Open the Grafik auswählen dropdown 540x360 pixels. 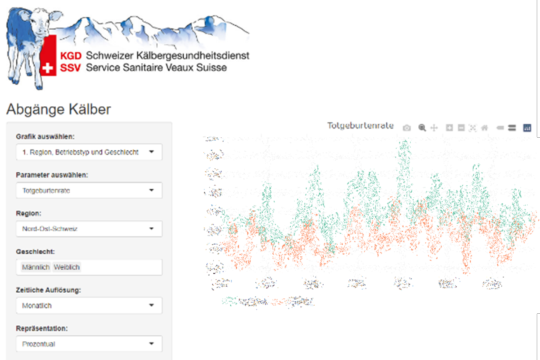pos(89,152)
